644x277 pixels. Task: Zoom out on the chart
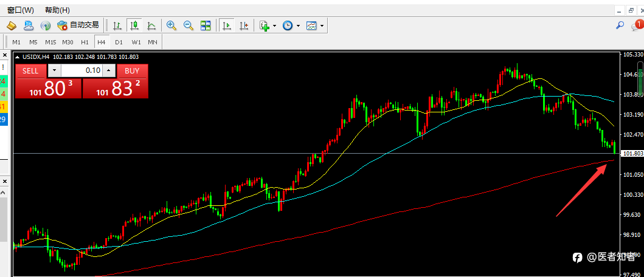pos(189,26)
